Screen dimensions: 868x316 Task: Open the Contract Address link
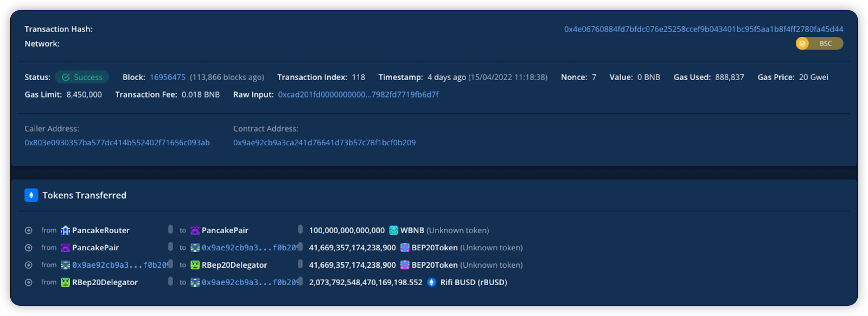324,143
